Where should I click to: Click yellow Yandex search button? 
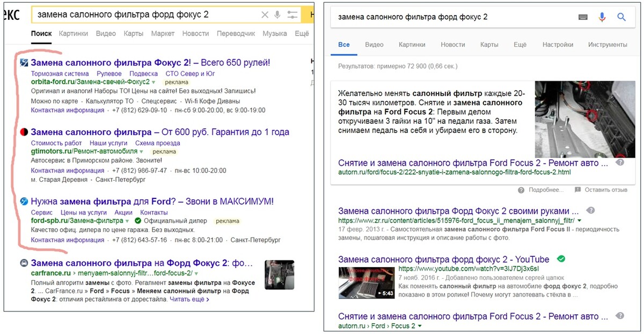click(308, 15)
